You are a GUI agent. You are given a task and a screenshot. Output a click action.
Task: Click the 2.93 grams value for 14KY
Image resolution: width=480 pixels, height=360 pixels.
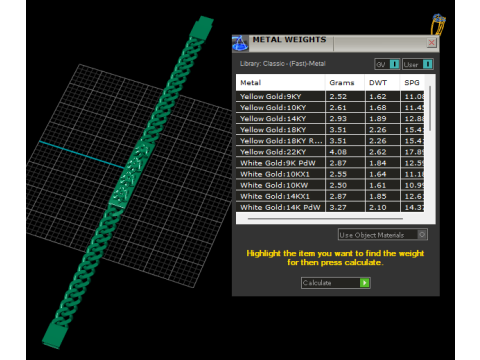(338, 119)
